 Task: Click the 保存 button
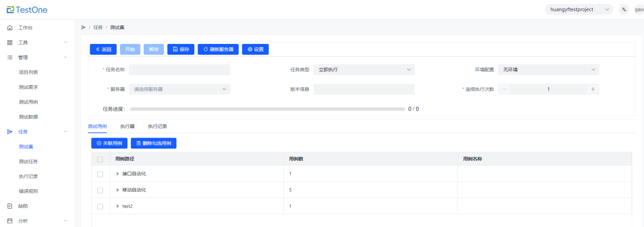pos(181,49)
